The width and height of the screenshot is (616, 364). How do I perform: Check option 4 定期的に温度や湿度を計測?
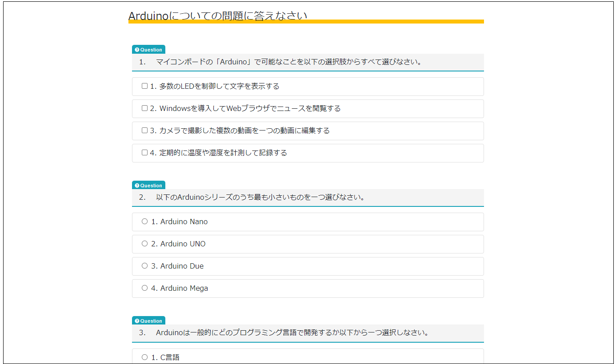[x=144, y=153]
